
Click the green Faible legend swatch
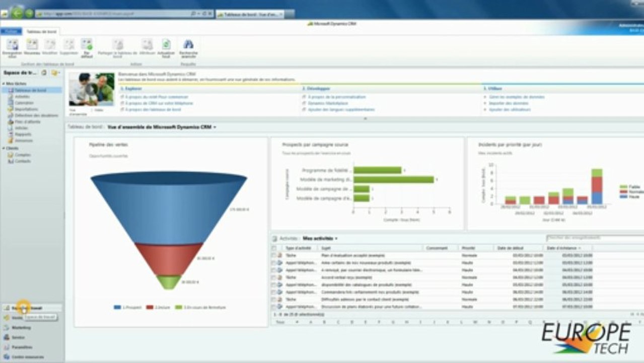[623, 187]
